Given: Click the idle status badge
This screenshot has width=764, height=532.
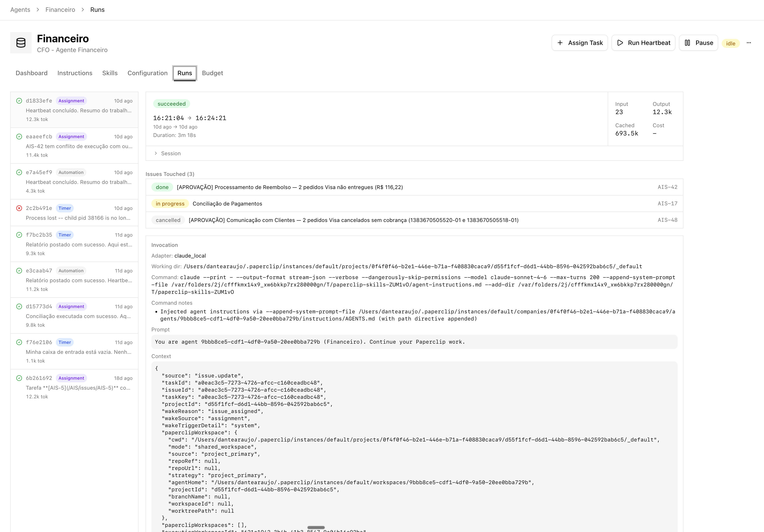Looking at the screenshot, I should pos(730,43).
